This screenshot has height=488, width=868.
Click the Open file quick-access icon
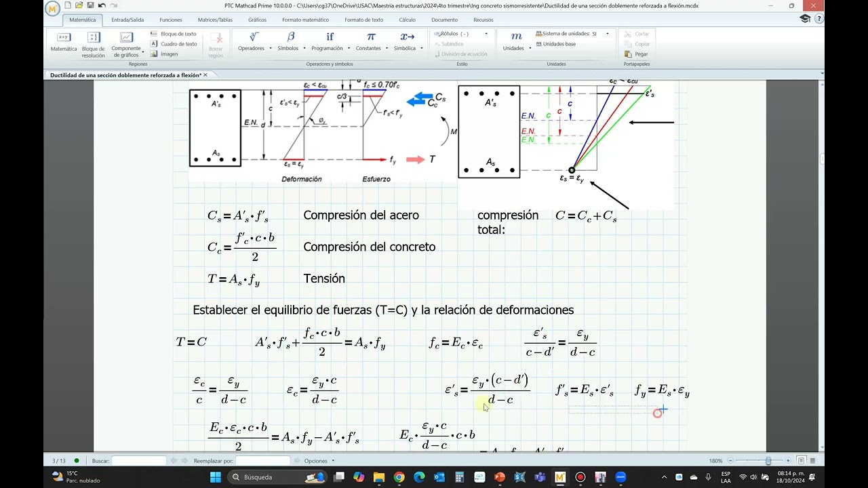click(x=79, y=5)
